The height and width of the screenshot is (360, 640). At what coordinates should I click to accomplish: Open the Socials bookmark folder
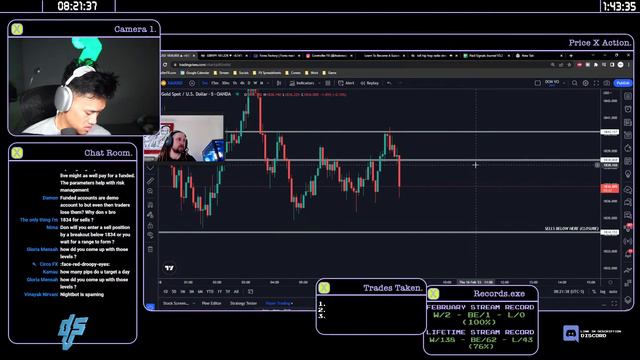tap(241, 73)
